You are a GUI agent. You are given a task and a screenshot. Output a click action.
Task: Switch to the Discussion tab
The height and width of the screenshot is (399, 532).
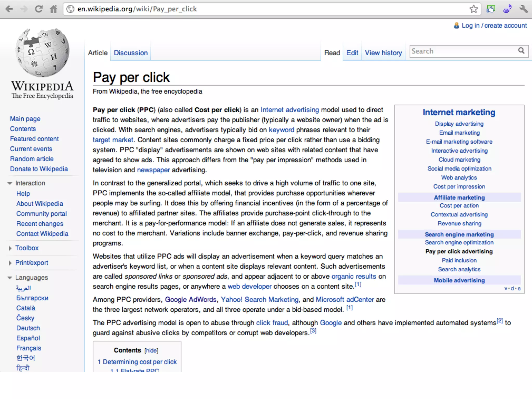(131, 53)
